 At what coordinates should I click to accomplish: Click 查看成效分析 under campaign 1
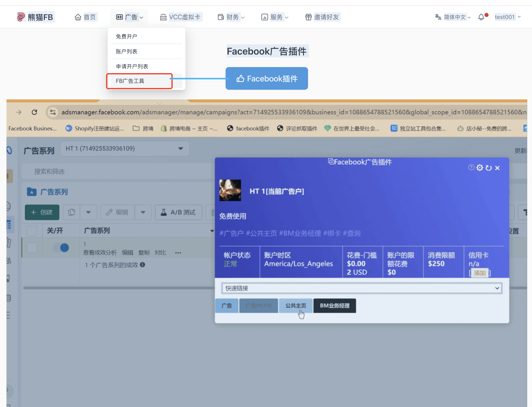pos(100,253)
